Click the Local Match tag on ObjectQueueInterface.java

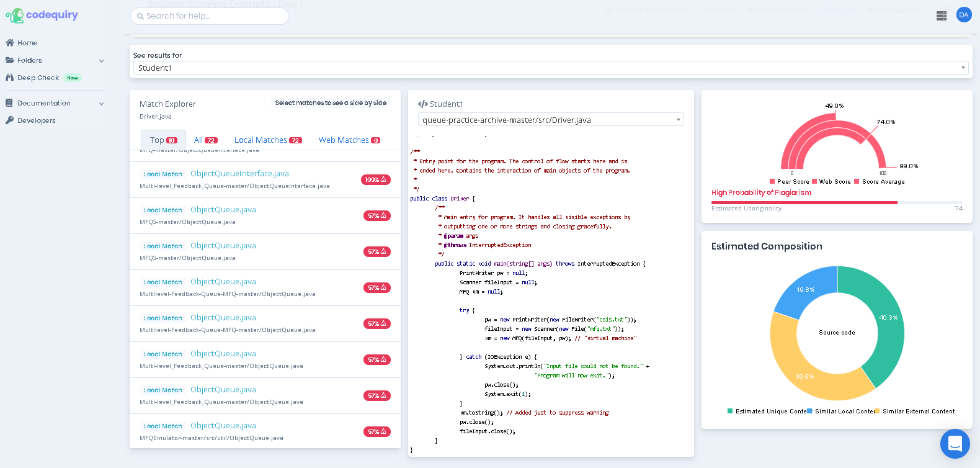pos(163,174)
